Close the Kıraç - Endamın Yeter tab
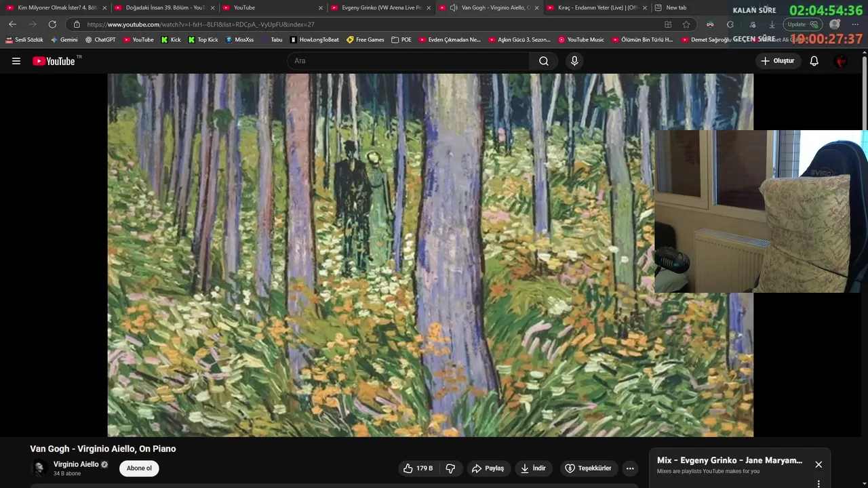 tap(645, 7)
